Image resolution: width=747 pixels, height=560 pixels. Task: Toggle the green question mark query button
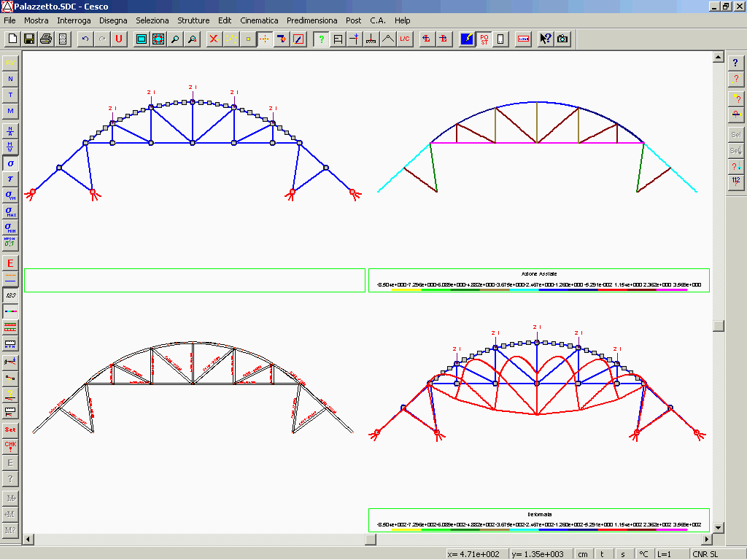pyautogui.click(x=321, y=39)
